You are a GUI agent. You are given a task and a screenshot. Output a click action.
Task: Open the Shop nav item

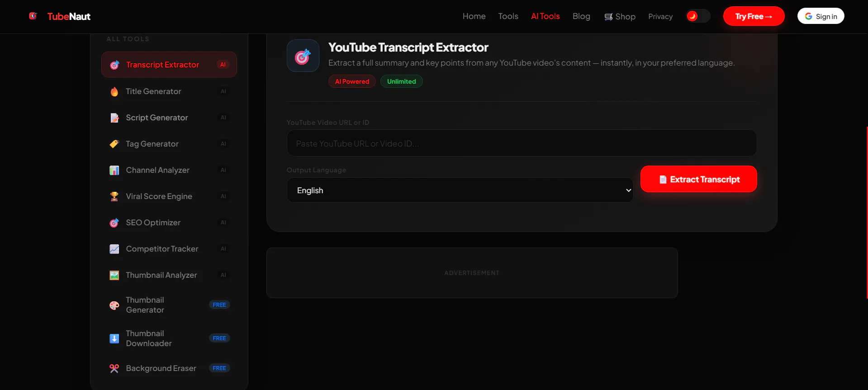tap(620, 17)
